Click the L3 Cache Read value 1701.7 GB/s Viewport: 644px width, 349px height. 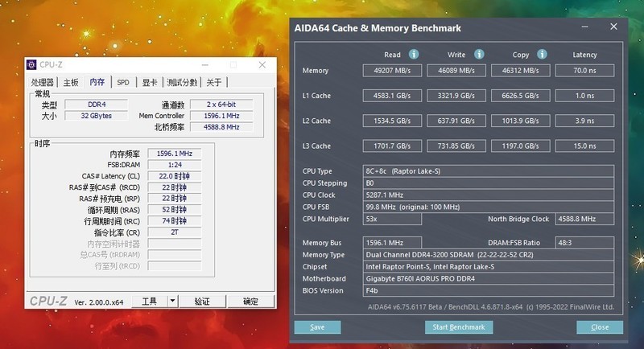tap(392, 146)
